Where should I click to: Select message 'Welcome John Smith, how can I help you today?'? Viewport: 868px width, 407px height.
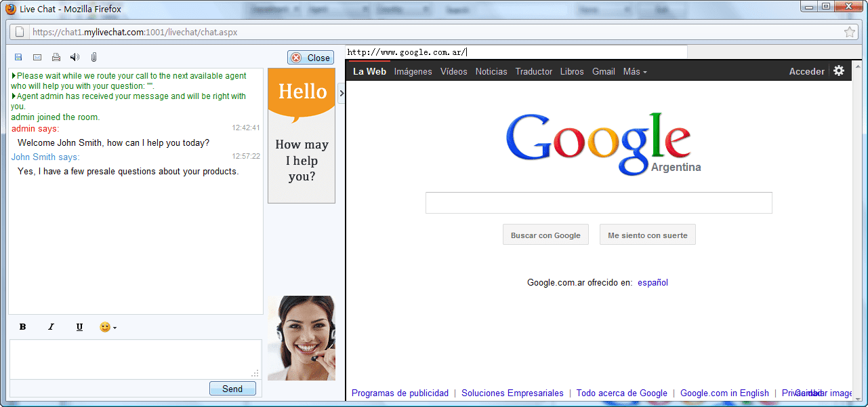(113, 142)
